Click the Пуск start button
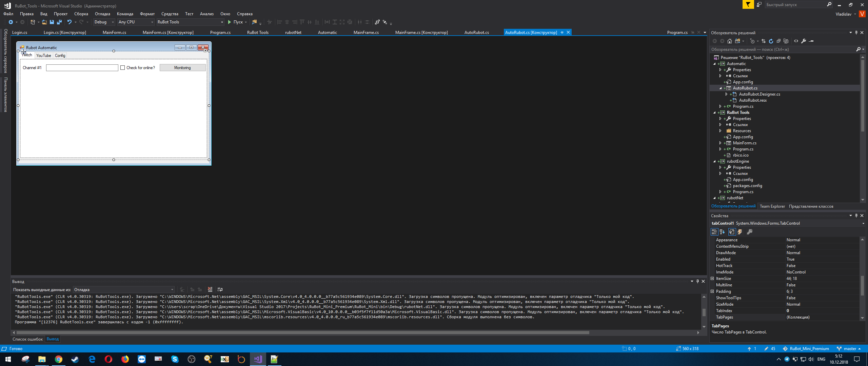Viewport: 868px width, 366px height. pos(236,22)
